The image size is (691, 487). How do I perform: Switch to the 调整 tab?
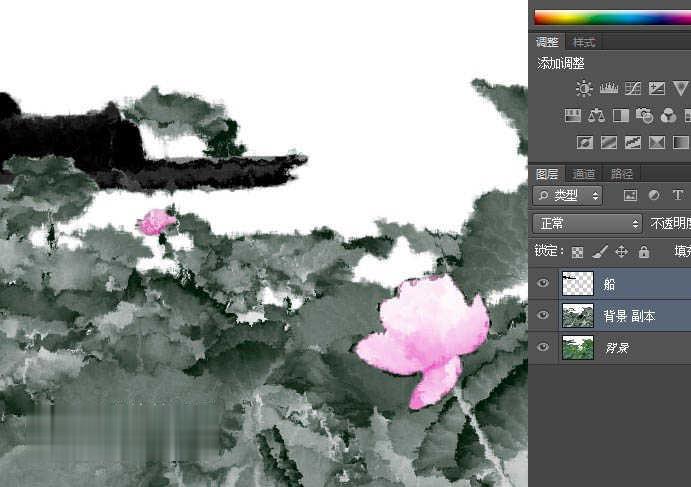coord(547,42)
